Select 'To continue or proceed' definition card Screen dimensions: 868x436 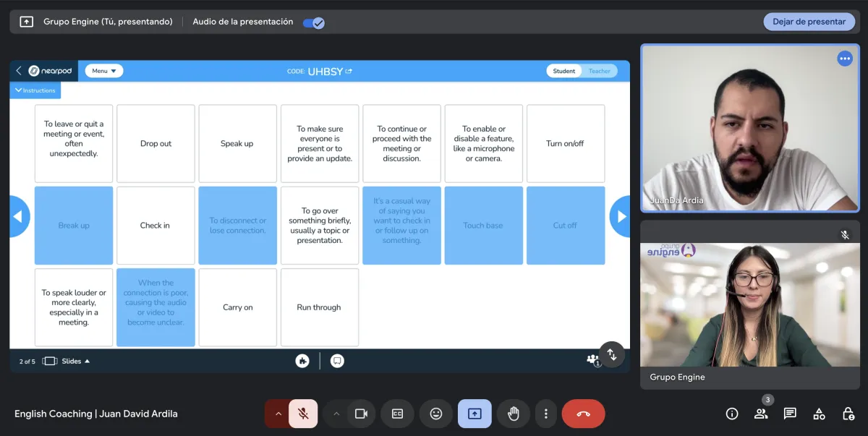401,143
